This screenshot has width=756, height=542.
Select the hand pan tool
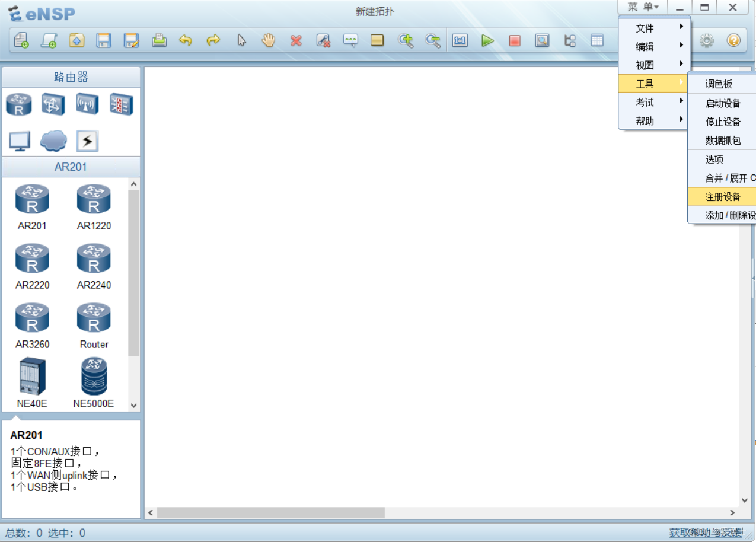click(269, 40)
